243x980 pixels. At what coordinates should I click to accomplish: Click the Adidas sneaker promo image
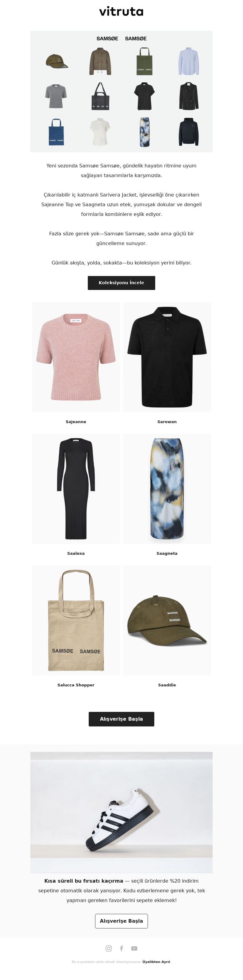coord(122,812)
